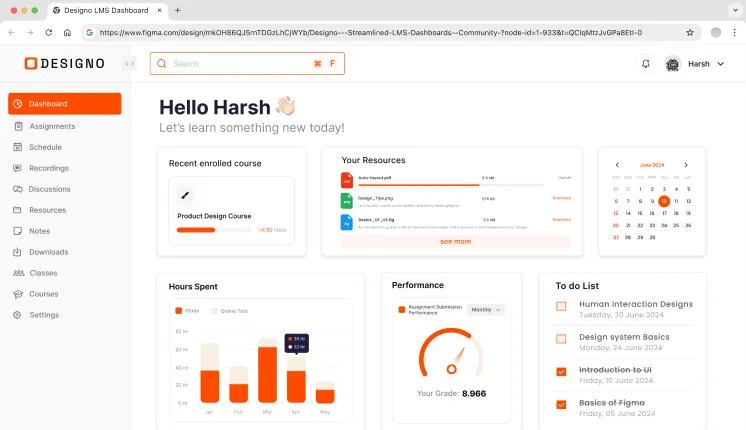Select date 24 in calendar
The image size is (746, 430).
[x=664, y=225]
